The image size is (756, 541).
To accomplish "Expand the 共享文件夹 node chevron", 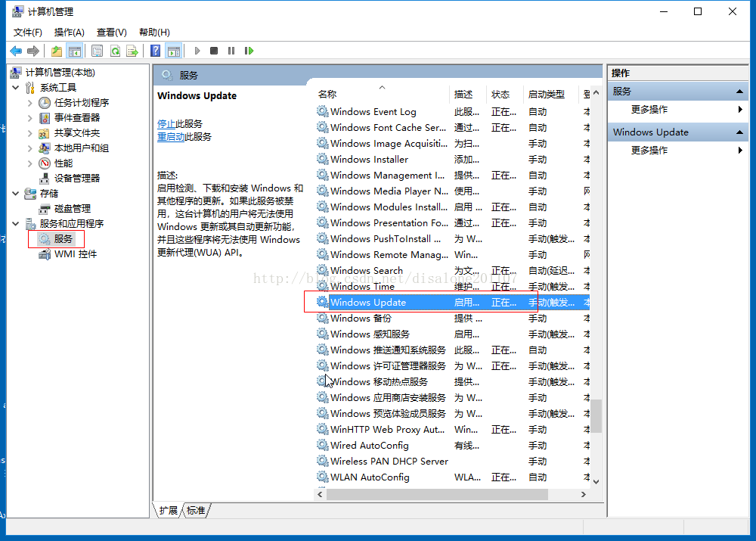I will (30, 132).
